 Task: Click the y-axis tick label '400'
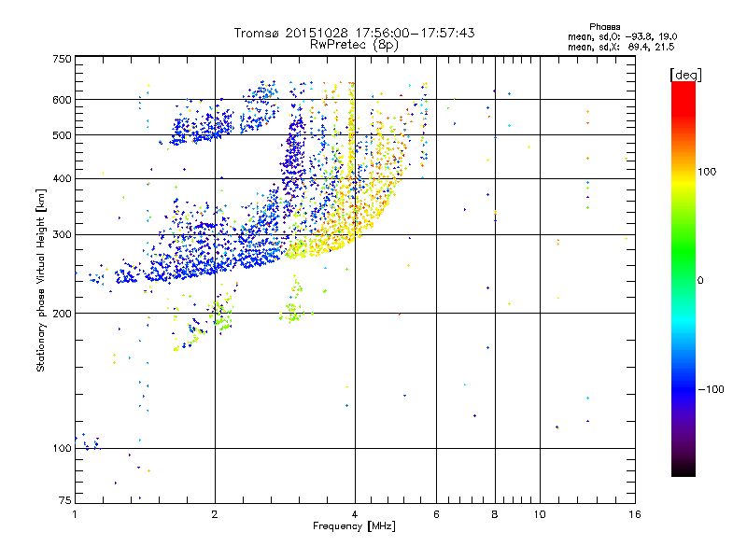point(62,178)
